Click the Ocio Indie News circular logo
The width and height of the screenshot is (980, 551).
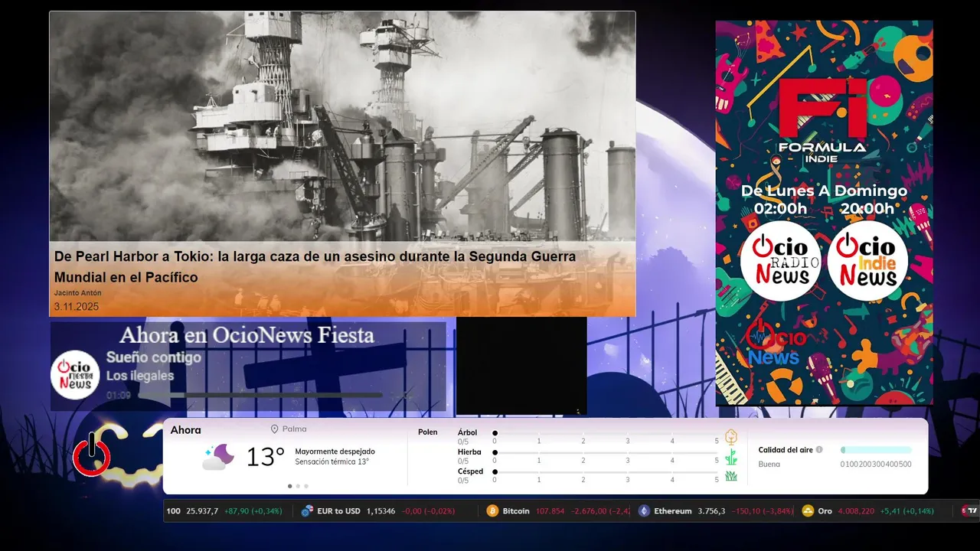coord(867,261)
